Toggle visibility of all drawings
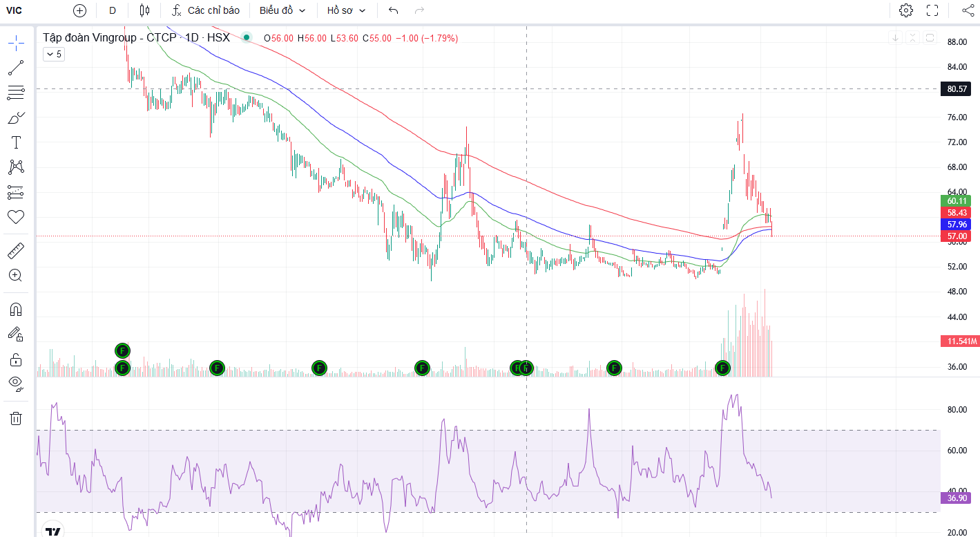The width and height of the screenshot is (980, 537). tap(16, 384)
